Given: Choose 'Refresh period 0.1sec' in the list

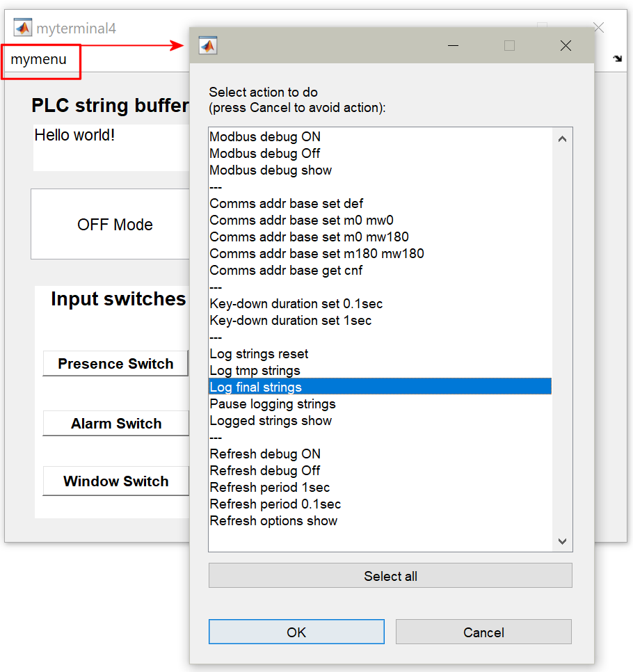Looking at the screenshot, I should coord(275,504).
